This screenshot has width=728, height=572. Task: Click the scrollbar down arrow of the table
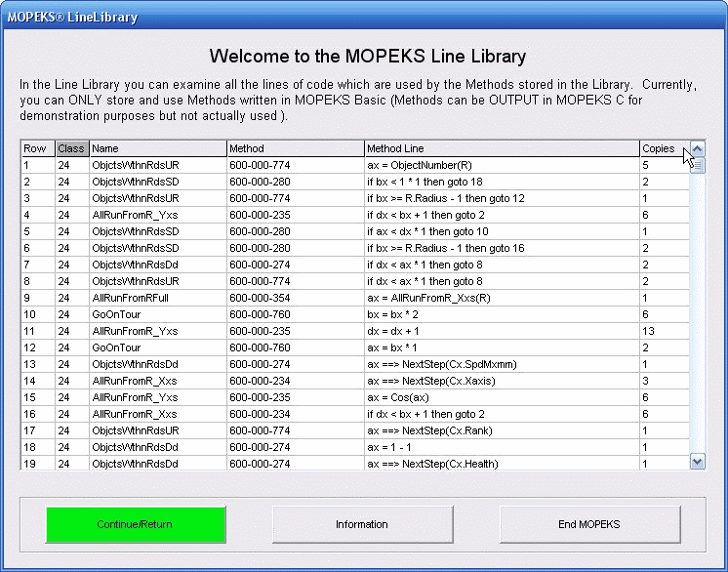pos(697,462)
